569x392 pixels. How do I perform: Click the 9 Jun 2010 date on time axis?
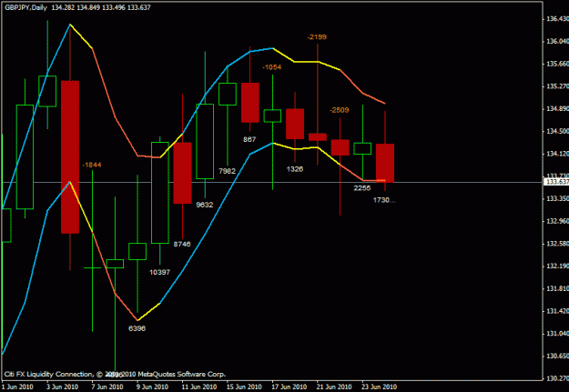coord(152,387)
